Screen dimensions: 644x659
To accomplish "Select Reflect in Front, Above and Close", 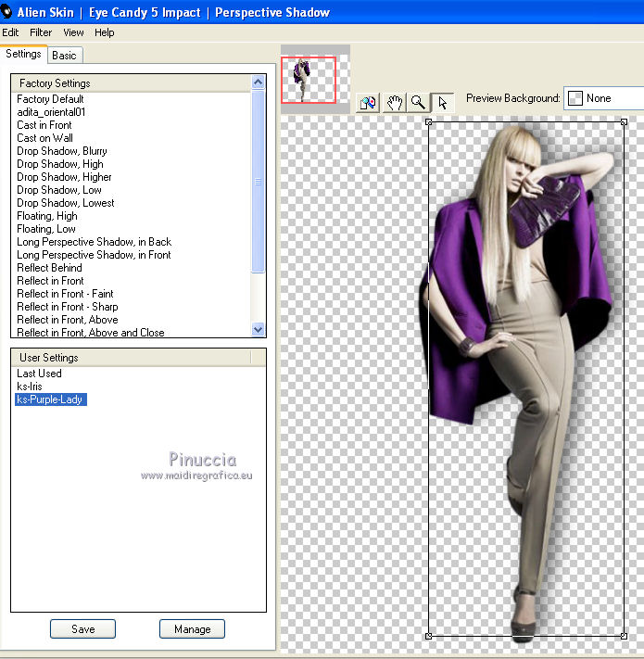I will [x=91, y=332].
